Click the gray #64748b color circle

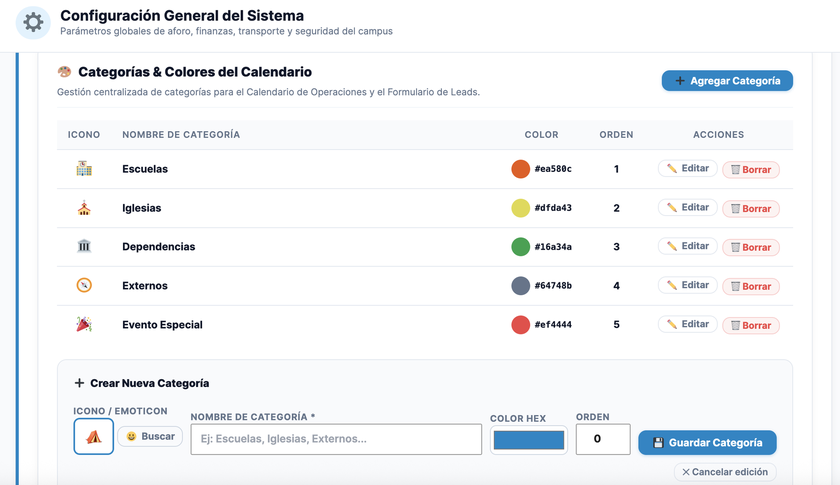520,286
